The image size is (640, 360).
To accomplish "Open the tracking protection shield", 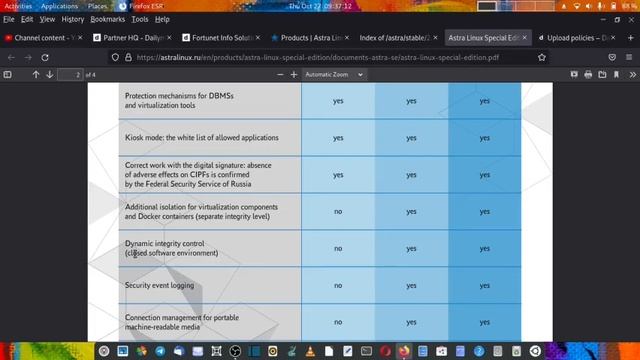I will pos(115,58).
